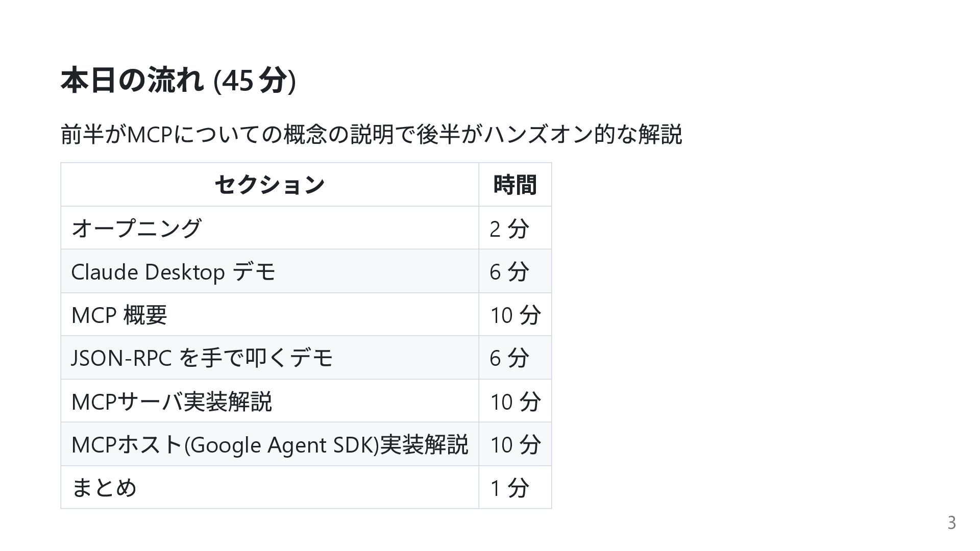Screen dimensions: 980x551
Task: Click the slide title 本日の流れ (45分)
Action: 178,81
